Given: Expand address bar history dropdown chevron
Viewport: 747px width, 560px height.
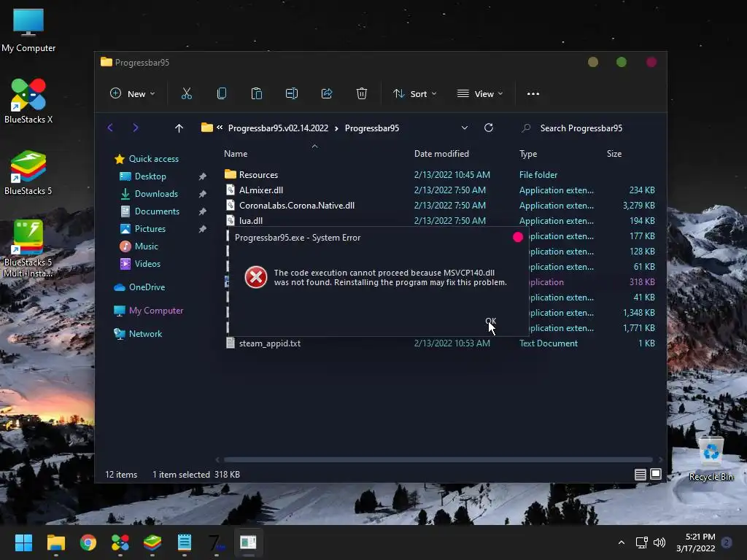Looking at the screenshot, I should (465, 128).
